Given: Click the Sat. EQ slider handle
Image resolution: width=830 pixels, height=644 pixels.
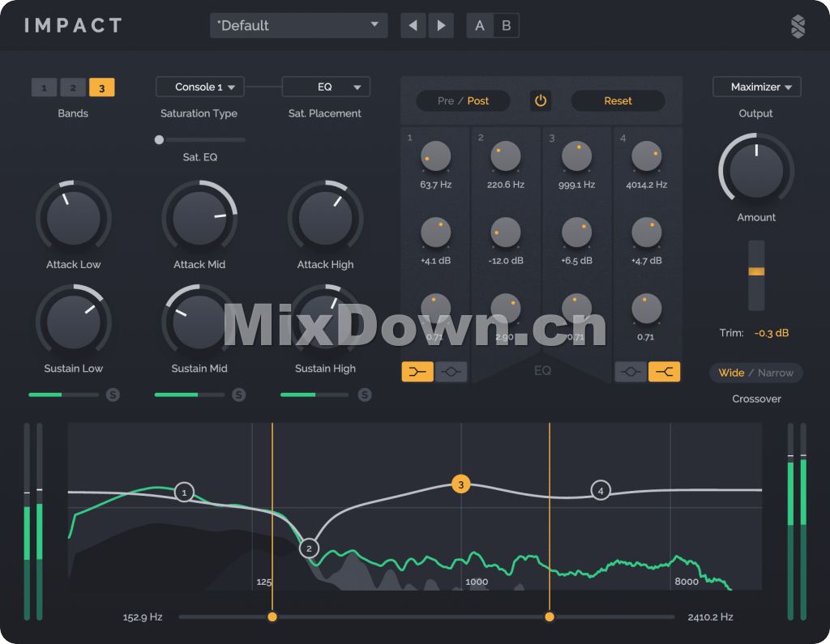Looking at the screenshot, I should tap(159, 139).
